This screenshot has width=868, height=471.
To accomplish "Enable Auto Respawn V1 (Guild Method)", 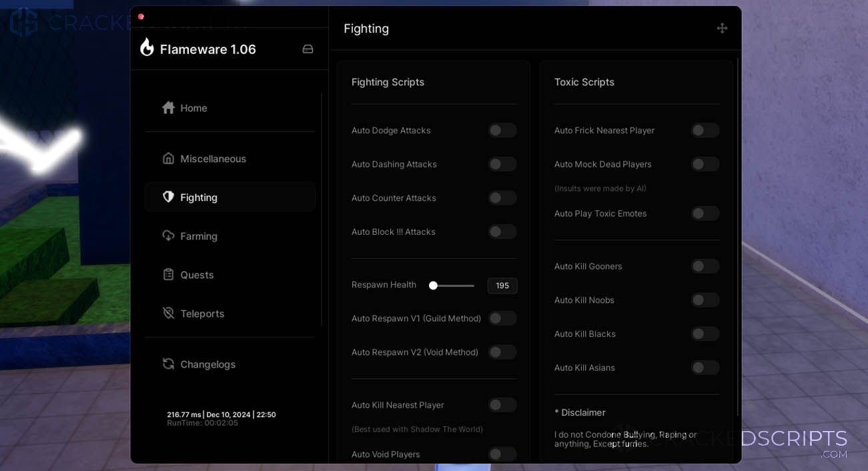I will point(502,318).
